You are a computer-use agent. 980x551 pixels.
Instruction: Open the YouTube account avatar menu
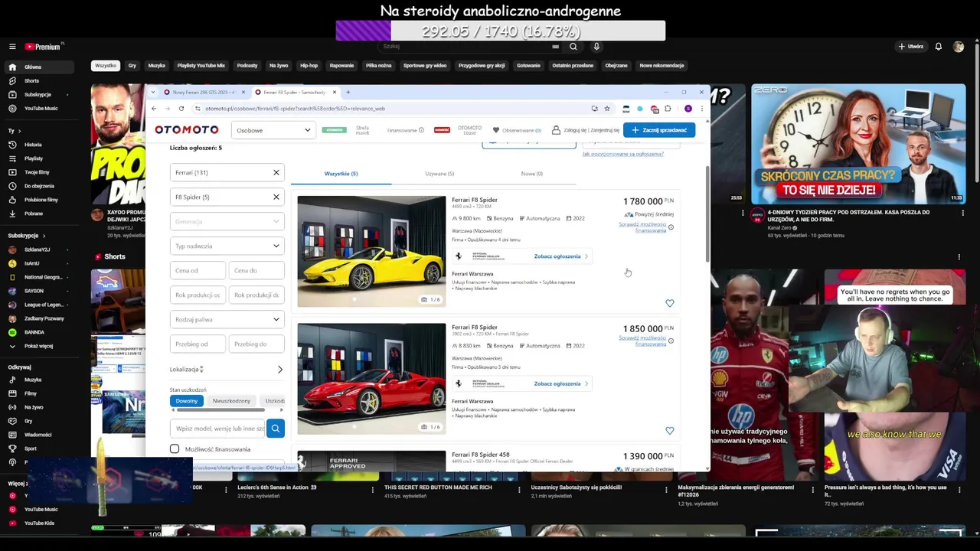[959, 47]
